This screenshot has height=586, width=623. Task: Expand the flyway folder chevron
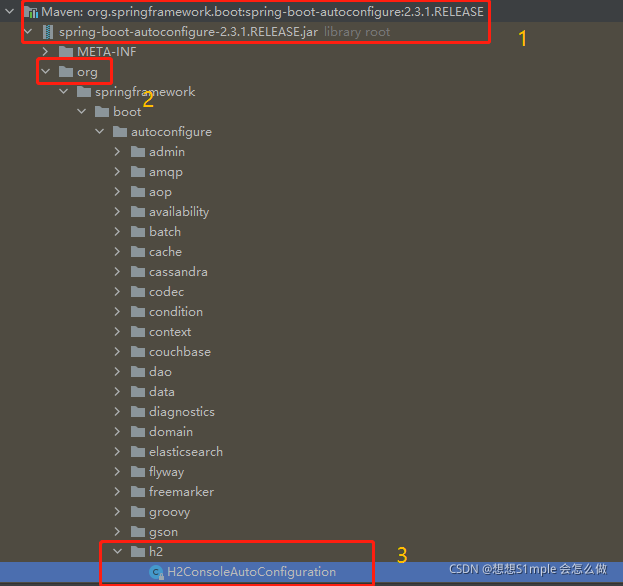(x=117, y=471)
